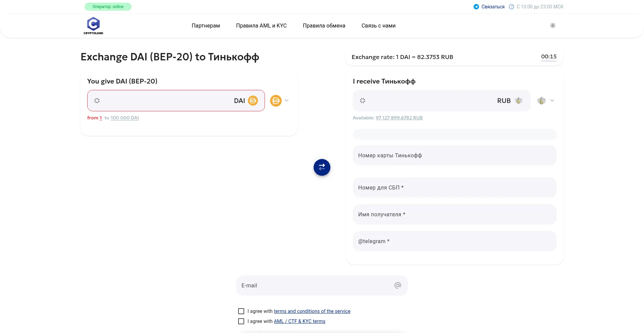Click the 'С 10:00 до 23:00 МСК' hours text

coord(540,7)
